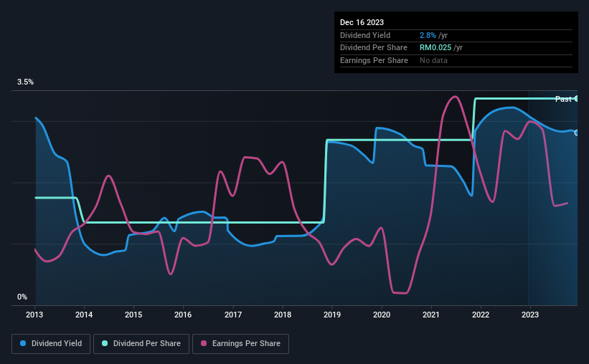The image size is (589, 364).
Task: Toggle the Dividend Yield legend button
Action: pyautogui.click(x=51, y=344)
